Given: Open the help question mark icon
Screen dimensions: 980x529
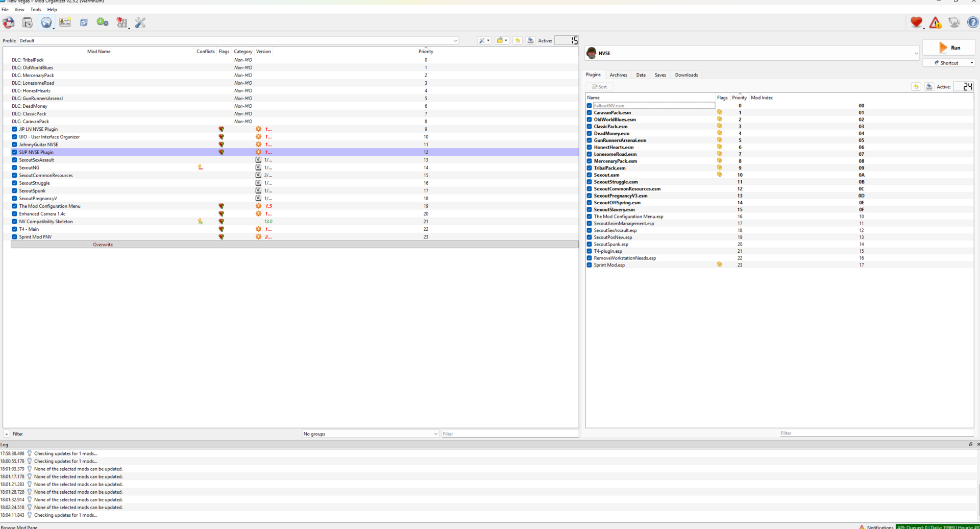Looking at the screenshot, I should pos(973,22).
